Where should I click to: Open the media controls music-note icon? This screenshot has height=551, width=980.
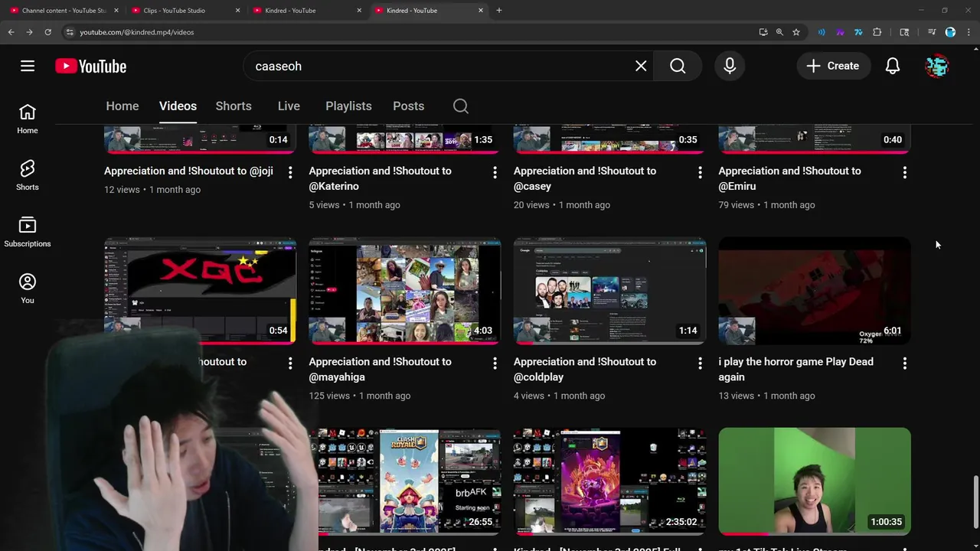pyautogui.click(x=932, y=32)
